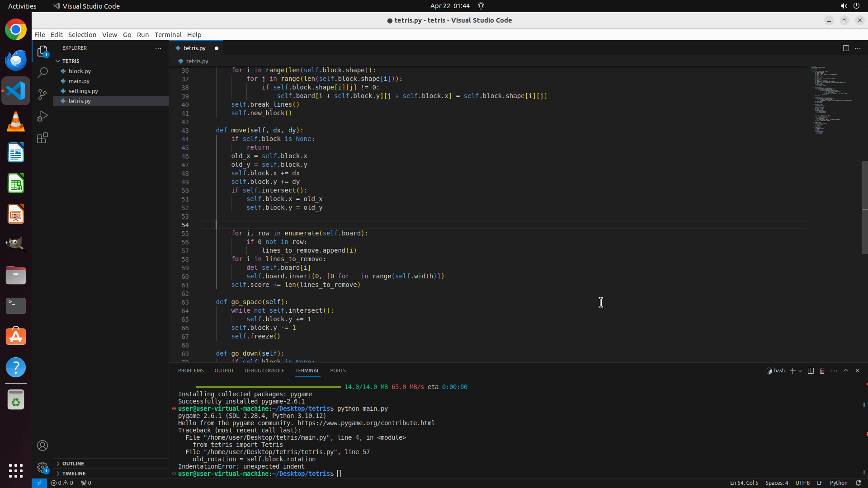The width and height of the screenshot is (868, 488).
Task: Click the Split Editor Right icon
Action: click(x=845, y=48)
